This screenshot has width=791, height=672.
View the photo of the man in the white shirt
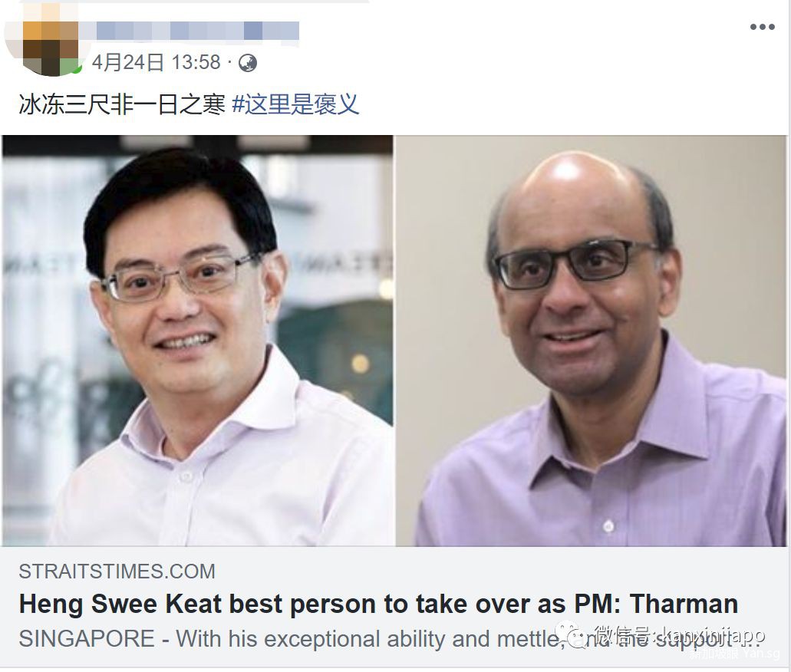point(197,341)
